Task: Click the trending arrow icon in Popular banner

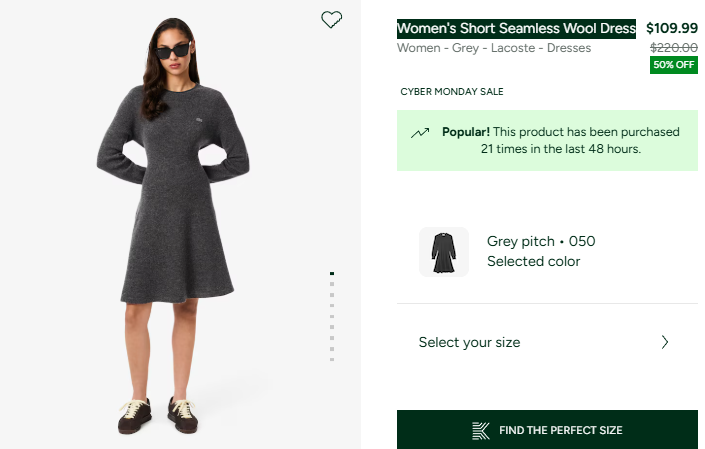Action: (x=420, y=133)
